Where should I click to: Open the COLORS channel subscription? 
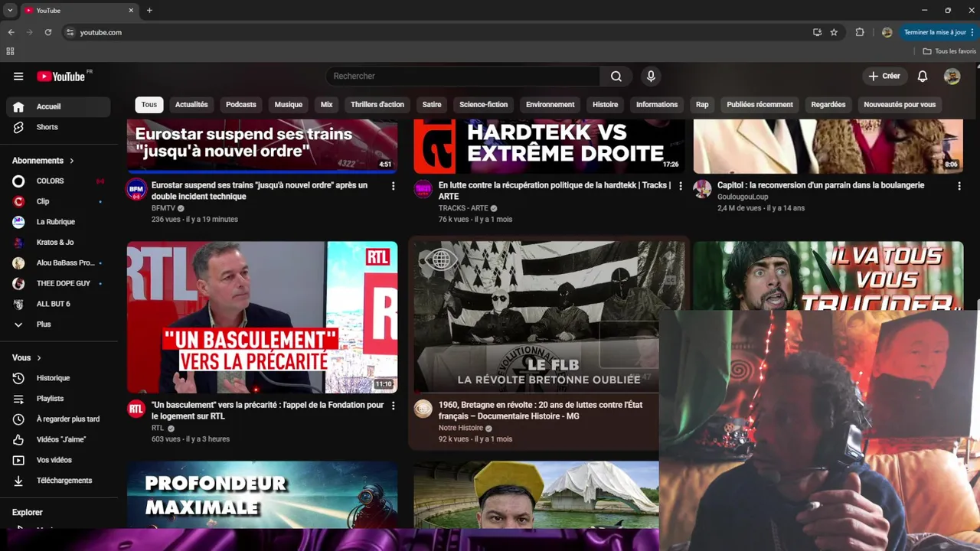tap(58, 181)
